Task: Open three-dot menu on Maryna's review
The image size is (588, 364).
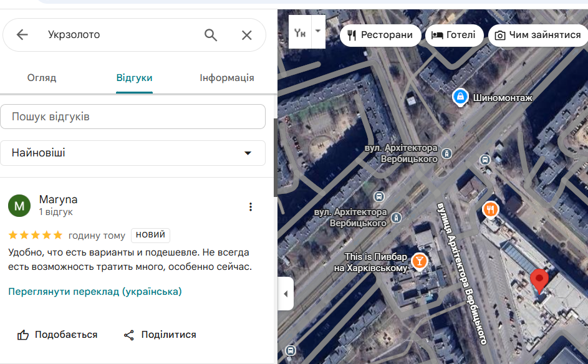Action: click(x=251, y=207)
